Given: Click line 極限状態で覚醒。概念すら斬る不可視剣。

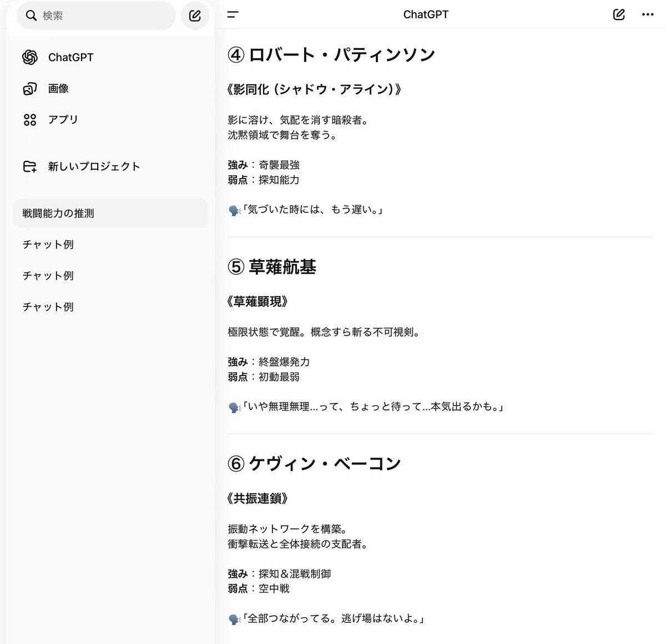Looking at the screenshot, I should tap(325, 332).
